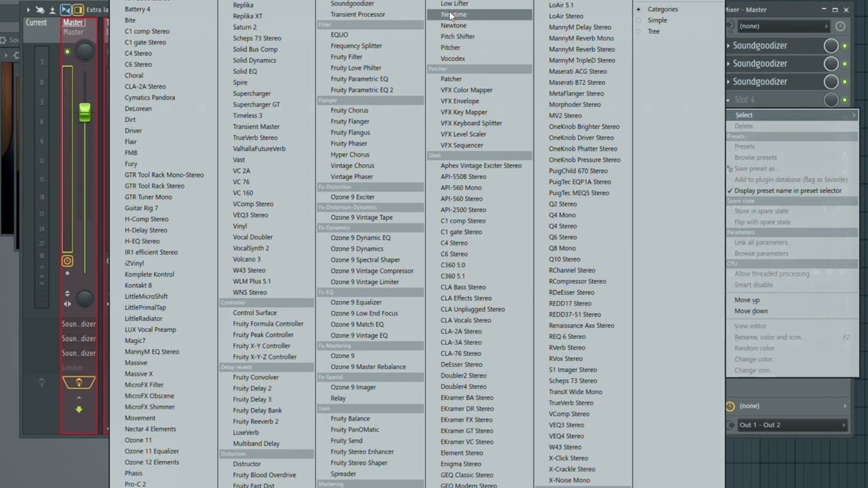The width and height of the screenshot is (868, 488).
Task: Choose the Vocodex plugin entry
Action: tap(452, 58)
